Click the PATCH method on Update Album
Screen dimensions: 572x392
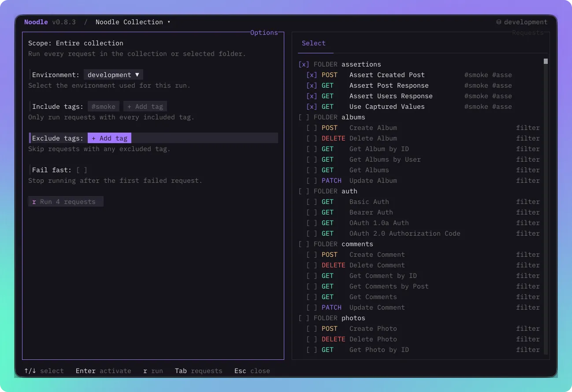pyautogui.click(x=331, y=181)
